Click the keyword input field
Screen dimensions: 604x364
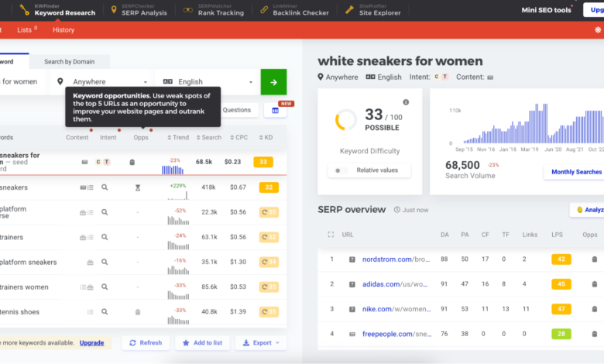(x=24, y=81)
